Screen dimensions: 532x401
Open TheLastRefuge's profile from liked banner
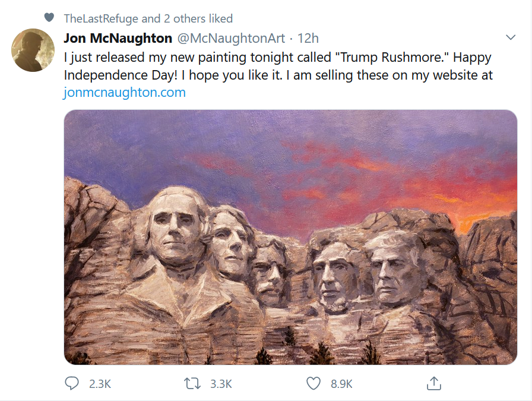[x=100, y=18]
